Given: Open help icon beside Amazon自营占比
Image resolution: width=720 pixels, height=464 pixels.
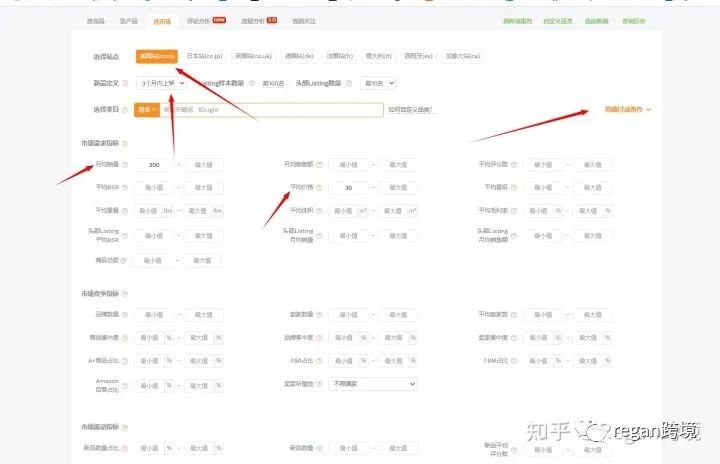Looking at the screenshot, I should pos(125,386).
